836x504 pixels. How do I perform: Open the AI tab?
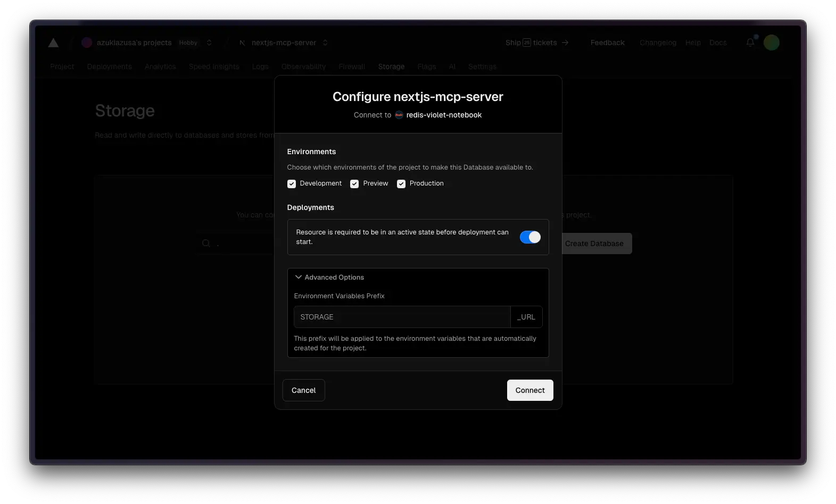tap(452, 66)
